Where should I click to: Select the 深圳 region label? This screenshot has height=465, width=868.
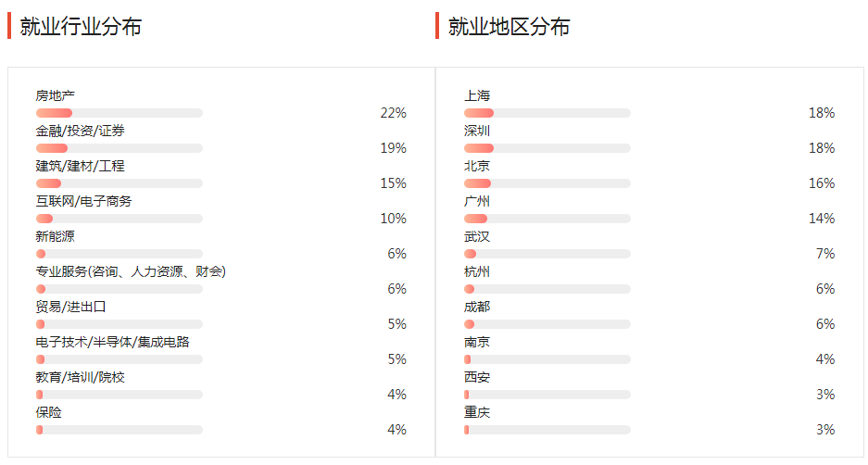coord(477,131)
